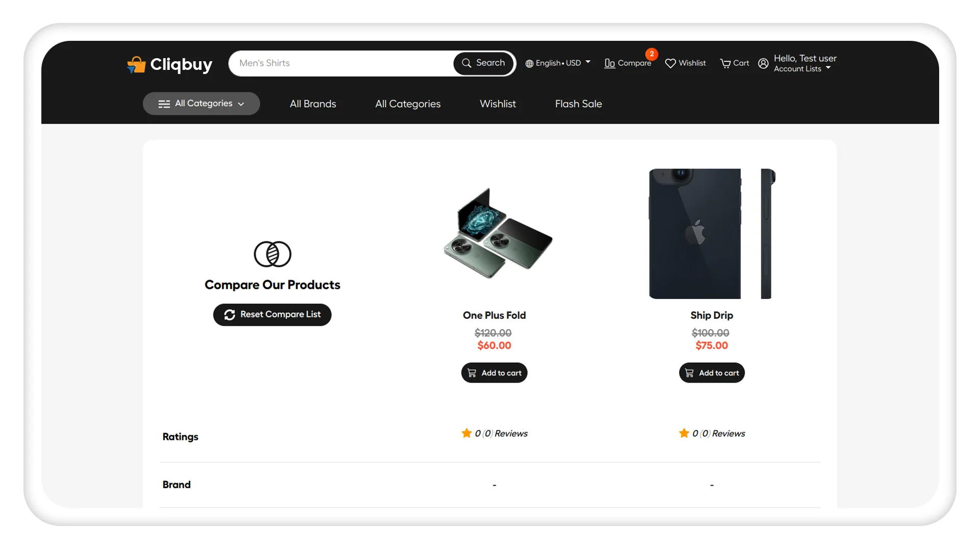Select the Flash Sale menu item
This screenshot has height=551, width=980.
click(578, 103)
